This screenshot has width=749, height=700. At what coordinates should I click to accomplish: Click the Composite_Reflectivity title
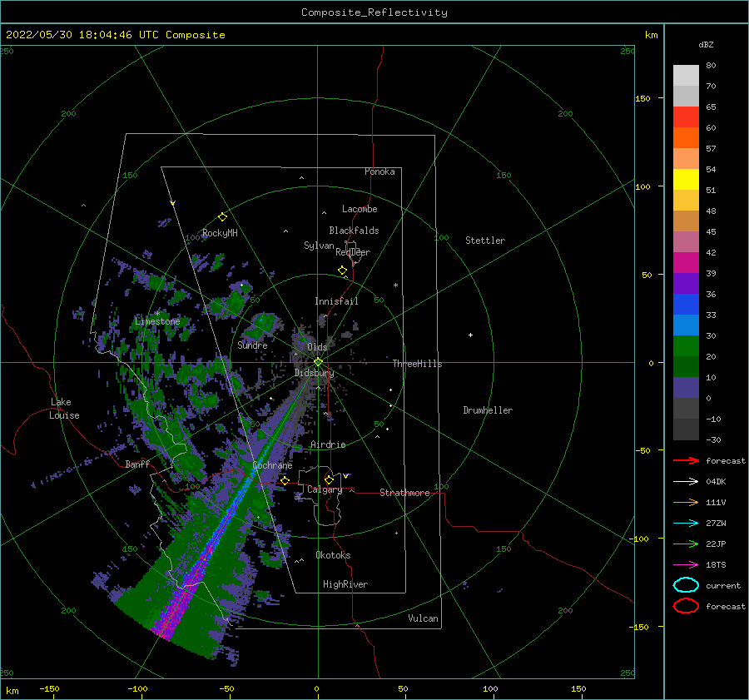[x=374, y=12]
